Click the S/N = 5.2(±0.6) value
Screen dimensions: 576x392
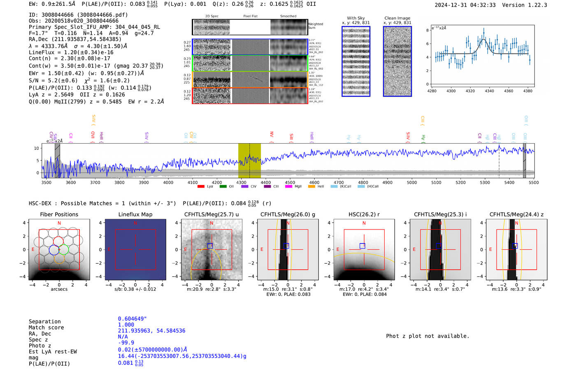(53, 81)
